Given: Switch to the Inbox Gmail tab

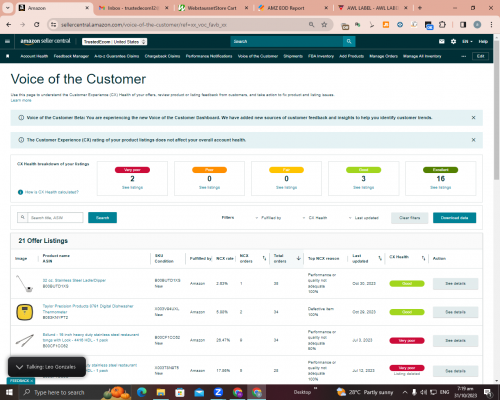Looking at the screenshot, I should tap(133, 8).
